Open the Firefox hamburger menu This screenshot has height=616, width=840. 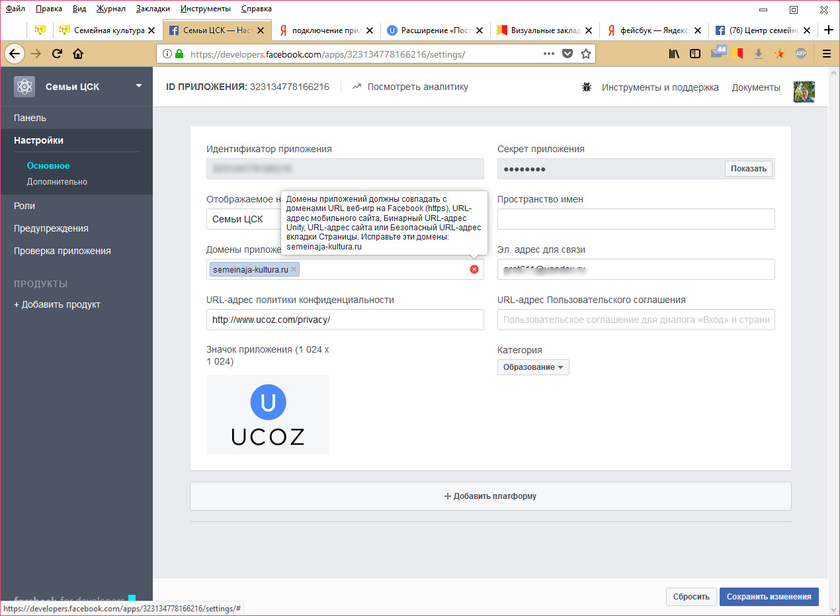(826, 54)
